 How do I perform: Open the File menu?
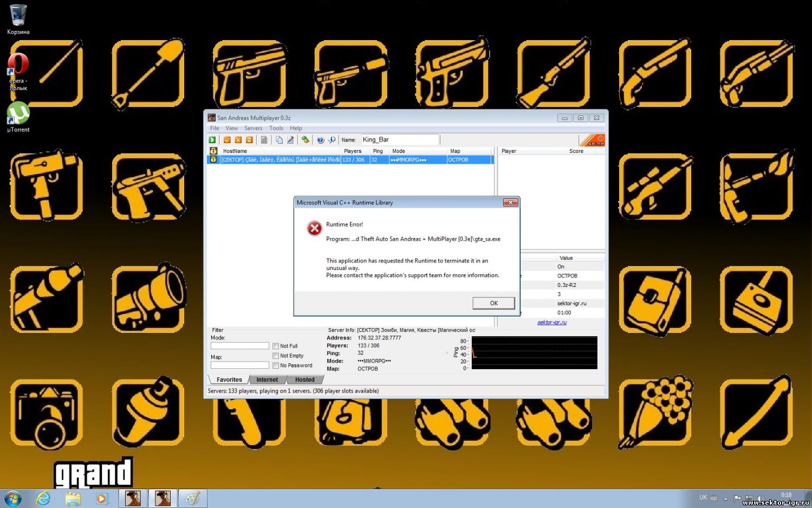215,128
